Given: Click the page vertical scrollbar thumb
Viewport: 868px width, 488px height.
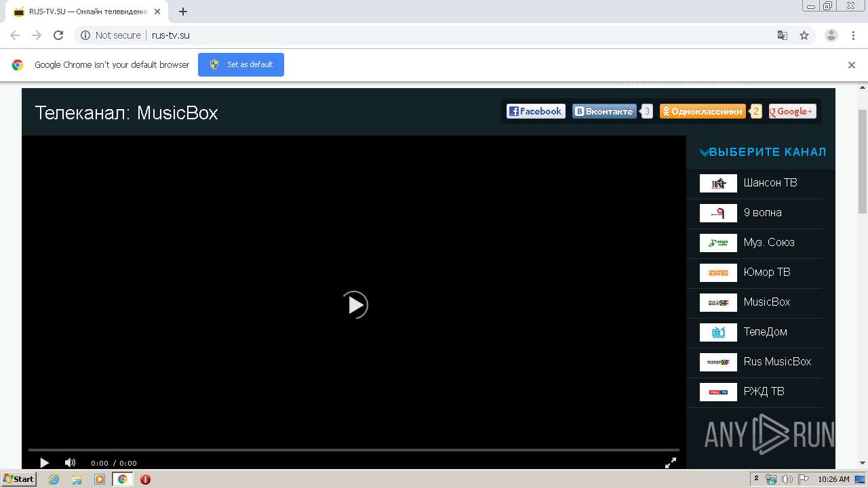Looking at the screenshot, I should (863, 161).
